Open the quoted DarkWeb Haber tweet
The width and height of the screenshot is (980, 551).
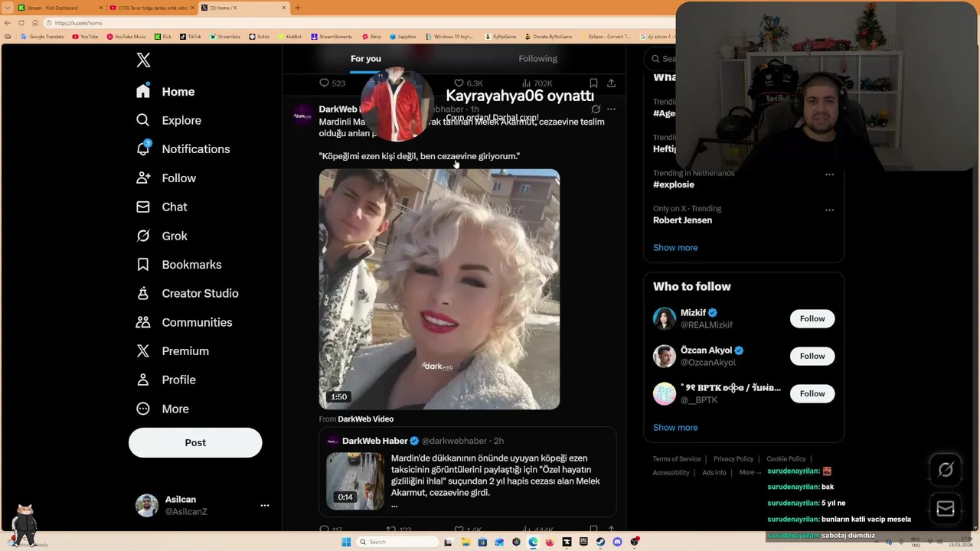[x=468, y=471]
